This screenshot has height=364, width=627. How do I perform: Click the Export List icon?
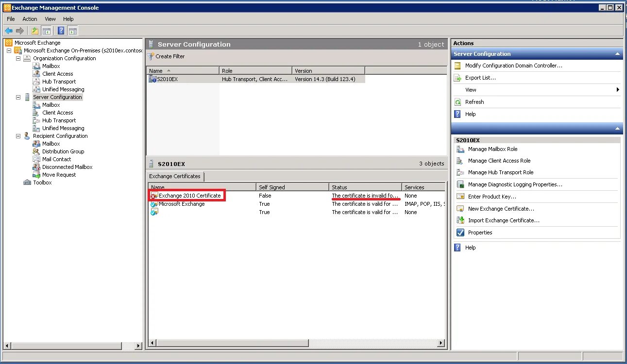tap(458, 78)
